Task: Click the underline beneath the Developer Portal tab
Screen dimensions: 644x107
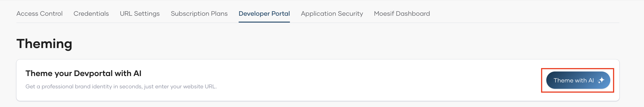Action: (x=264, y=22)
